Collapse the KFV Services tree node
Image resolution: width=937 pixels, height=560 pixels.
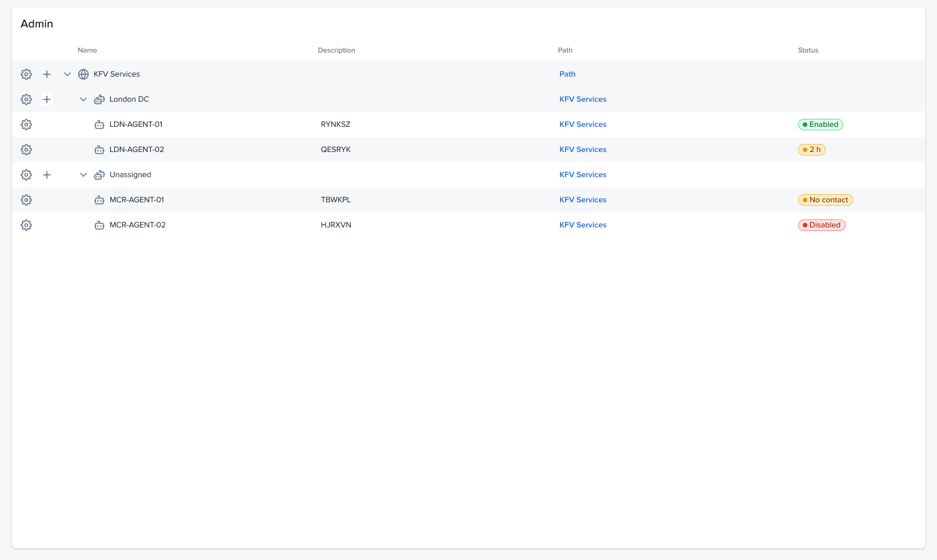67,74
